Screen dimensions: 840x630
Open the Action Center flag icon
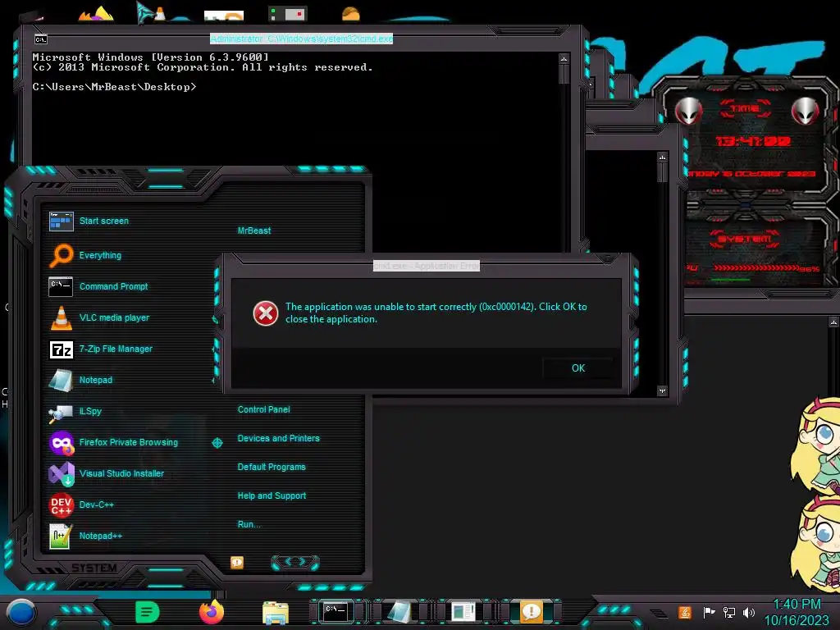click(x=709, y=612)
